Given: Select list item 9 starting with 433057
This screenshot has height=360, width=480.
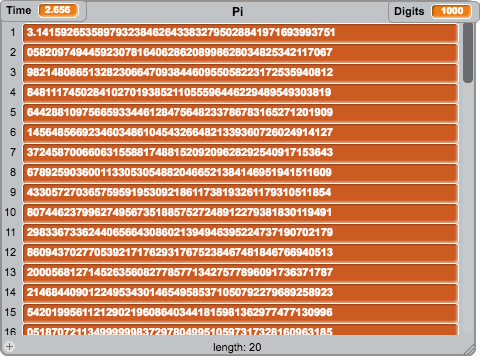Looking at the screenshot, I should tap(241, 193).
